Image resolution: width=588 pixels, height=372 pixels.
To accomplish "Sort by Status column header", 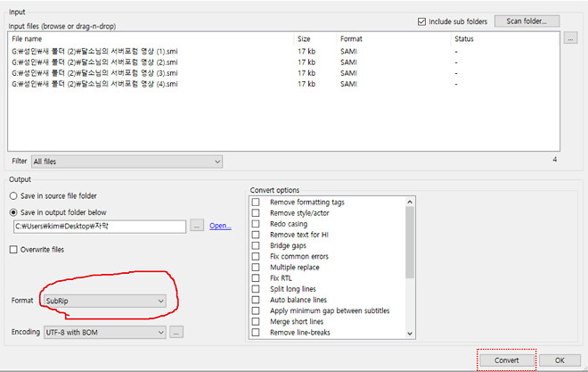I will (x=464, y=38).
